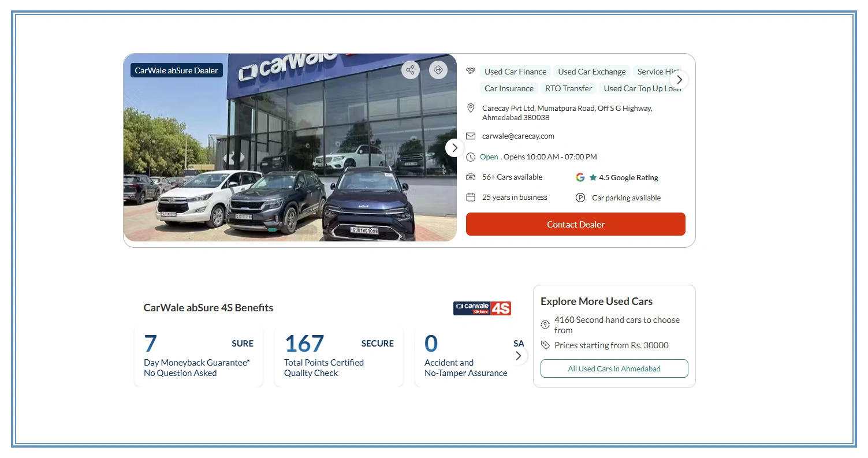The width and height of the screenshot is (868, 458).
Task: Select the Used Car Finance chip
Action: (515, 72)
